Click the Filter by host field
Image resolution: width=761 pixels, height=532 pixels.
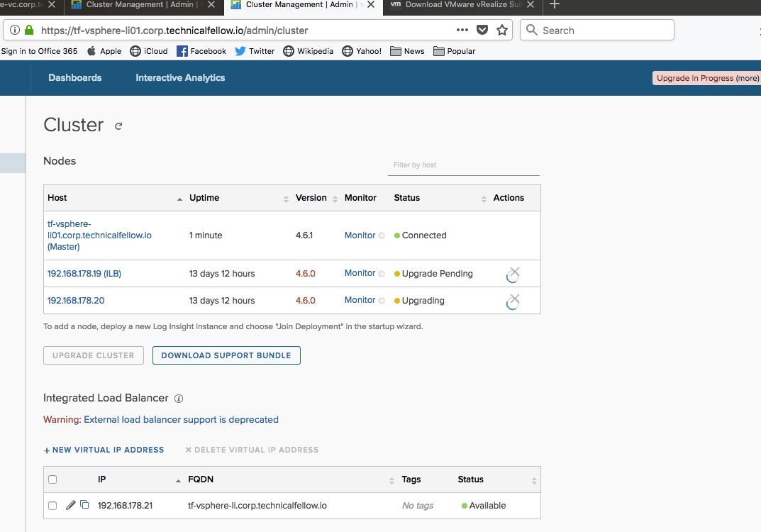[464, 165]
